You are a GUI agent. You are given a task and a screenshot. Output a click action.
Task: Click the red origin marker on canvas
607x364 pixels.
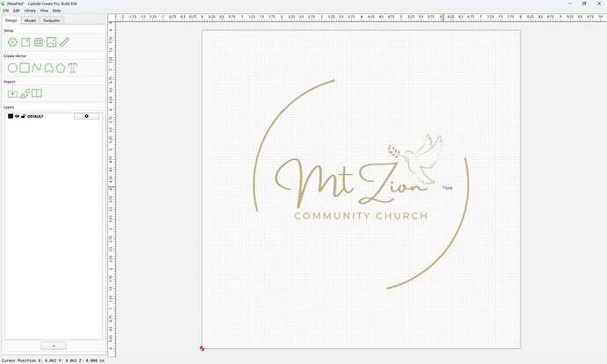(202, 348)
